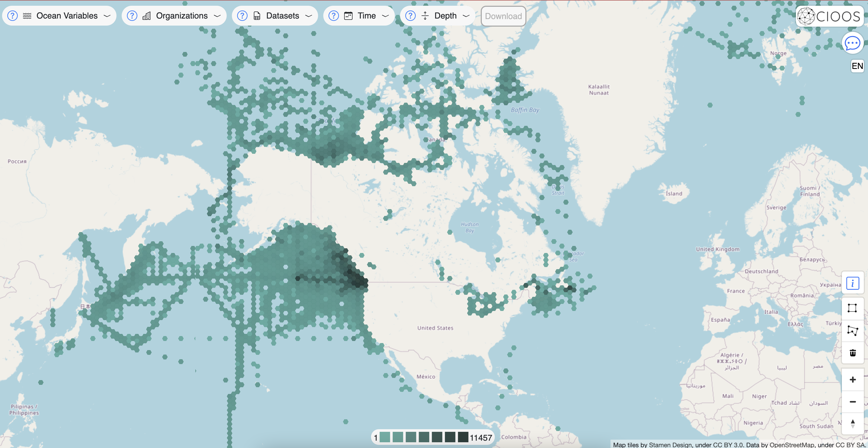This screenshot has width=868, height=448.
Task: Select the polygon drawing tool
Action: [853, 331]
